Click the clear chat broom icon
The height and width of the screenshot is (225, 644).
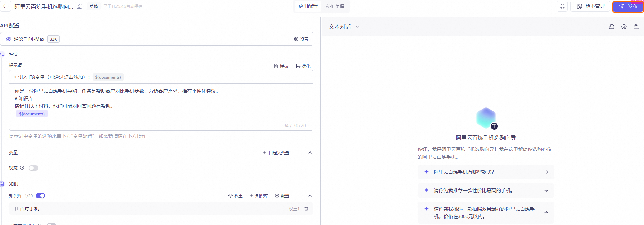[636, 27]
